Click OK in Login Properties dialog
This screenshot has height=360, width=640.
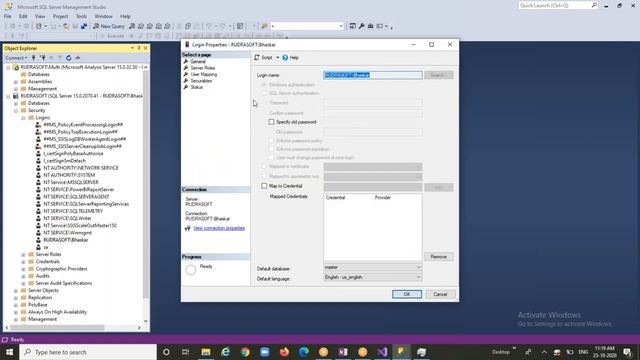[x=407, y=294]
